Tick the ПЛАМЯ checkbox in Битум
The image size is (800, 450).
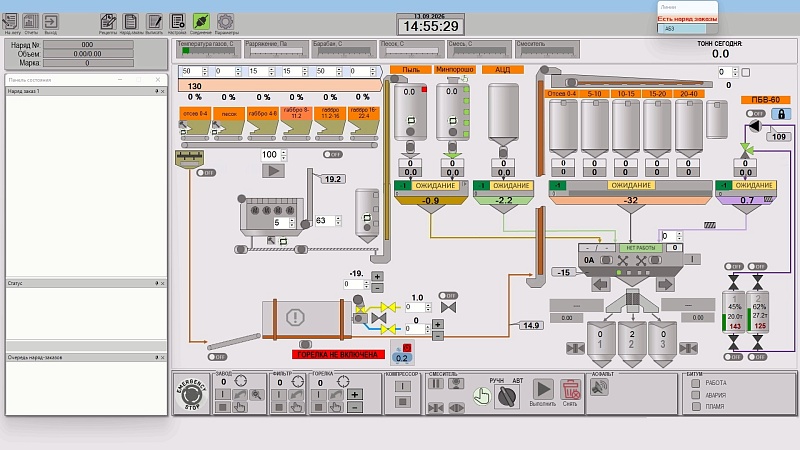pos(695,407)
